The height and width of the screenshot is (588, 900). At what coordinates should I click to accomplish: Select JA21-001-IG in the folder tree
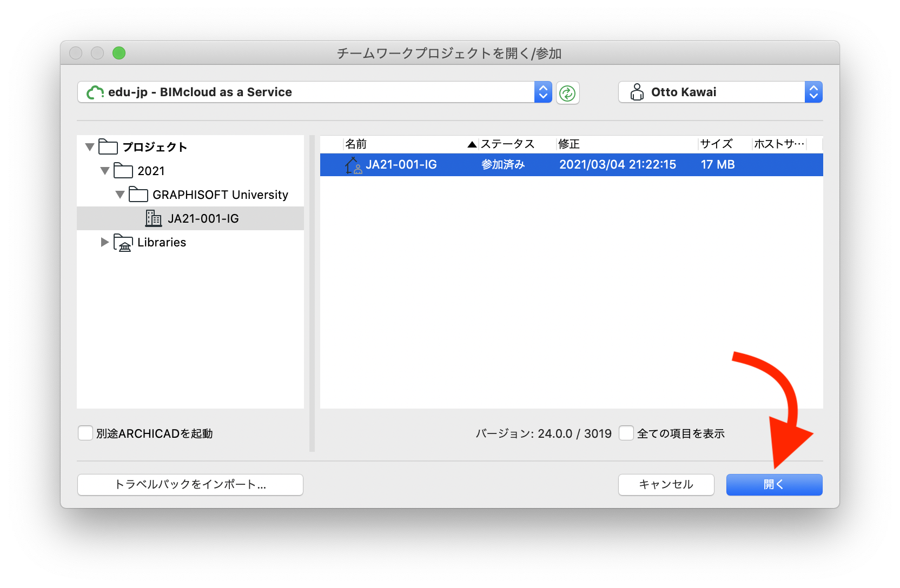pyautogui.click(x=190, y=218)
